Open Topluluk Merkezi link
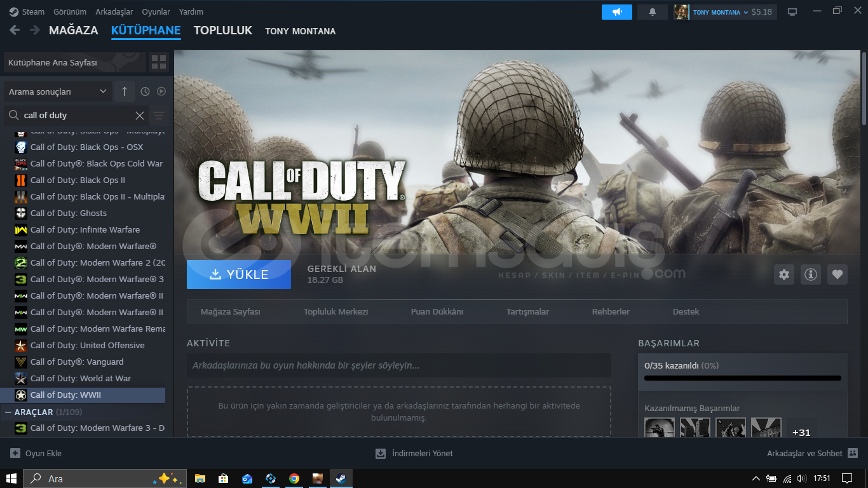868x488 pixels. (336, 312)
